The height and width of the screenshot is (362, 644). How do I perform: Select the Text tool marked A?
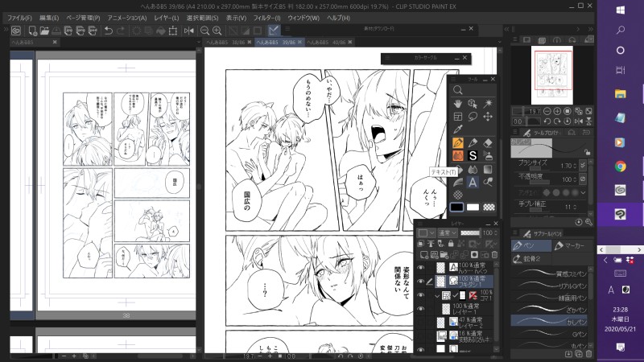click(473, 183)
